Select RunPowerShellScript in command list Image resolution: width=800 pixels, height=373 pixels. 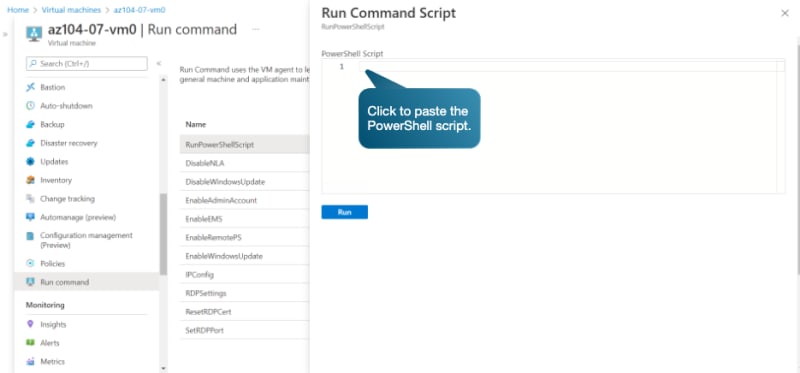point(244,145)
